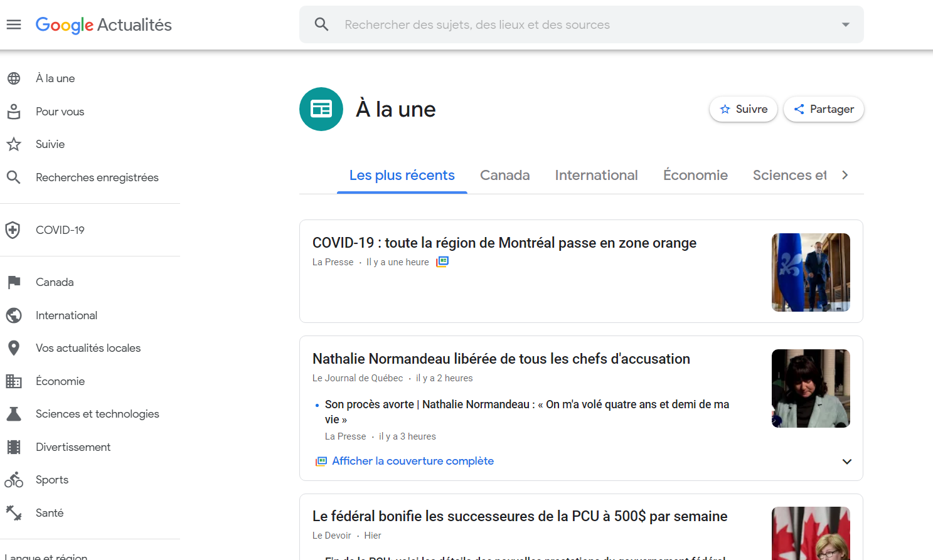Viewport: 933px width, 560px height.
Task: Click the 'Hier' timestamp under PCU article
Action: point(373,536)
